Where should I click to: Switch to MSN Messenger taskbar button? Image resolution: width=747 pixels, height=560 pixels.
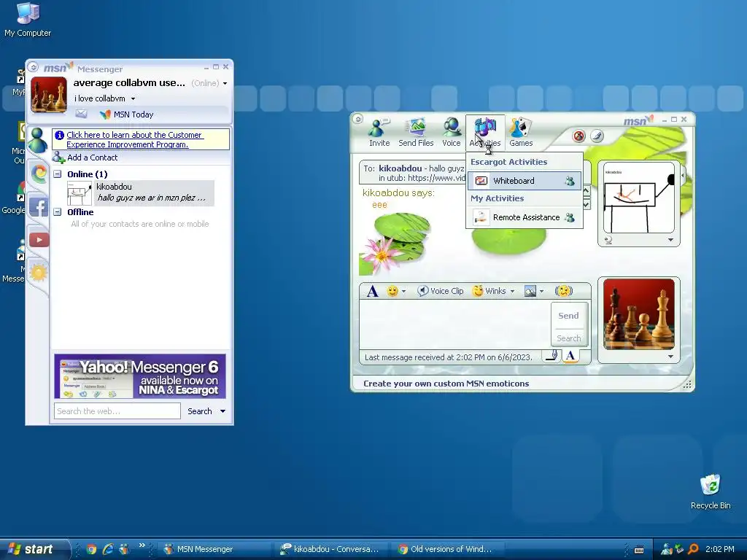tap(215, 549)
